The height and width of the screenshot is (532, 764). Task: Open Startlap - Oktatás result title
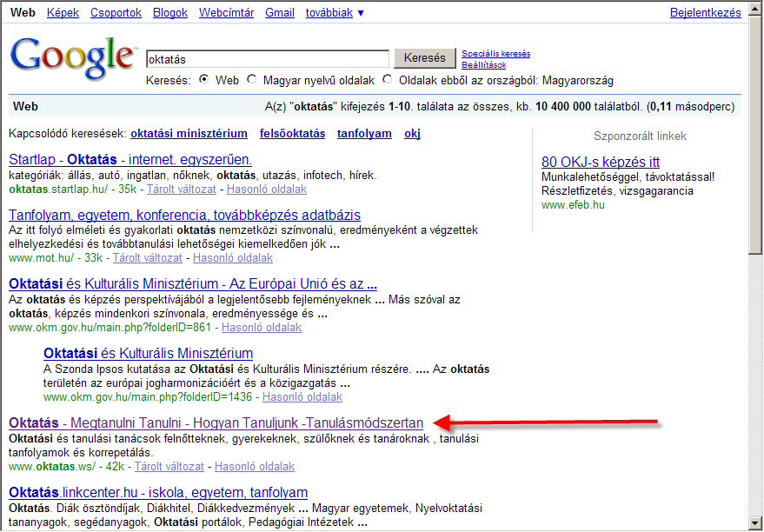(130, 160)
